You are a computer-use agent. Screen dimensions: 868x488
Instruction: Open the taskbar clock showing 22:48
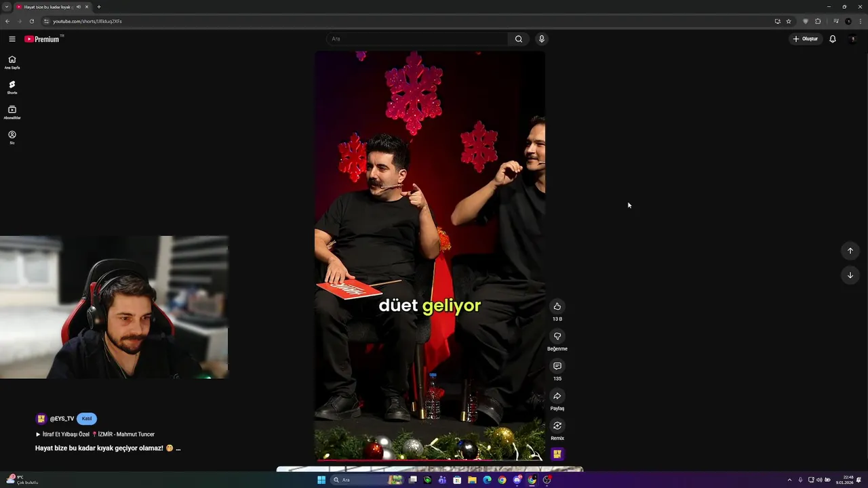[x=844, y=480]
